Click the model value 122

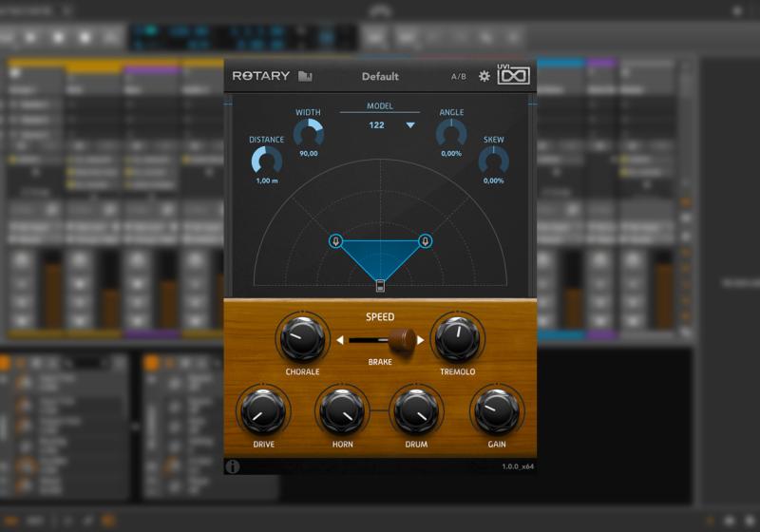click(377, 125)
